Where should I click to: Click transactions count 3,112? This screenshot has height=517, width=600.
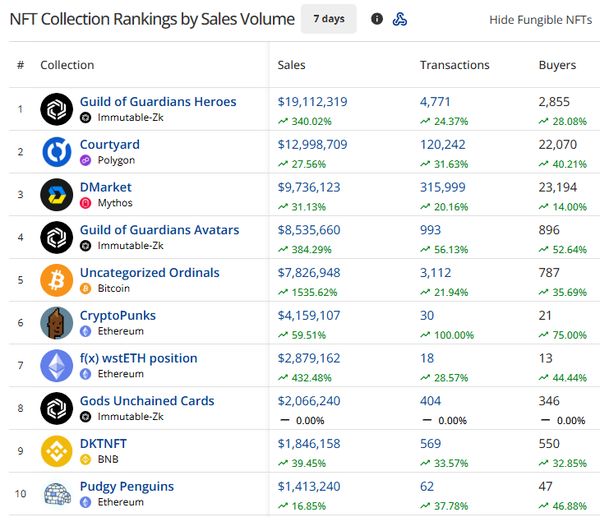click(x=435, y=272)
